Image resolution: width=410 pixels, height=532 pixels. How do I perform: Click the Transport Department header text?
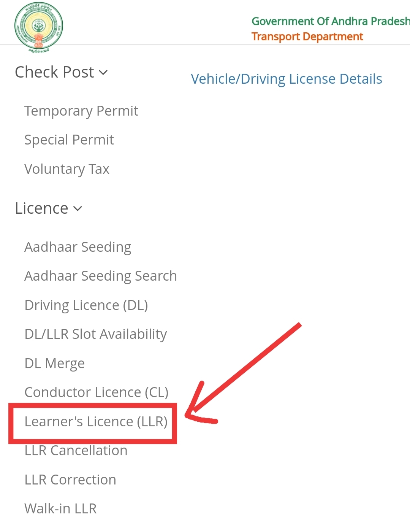[307, 37]
